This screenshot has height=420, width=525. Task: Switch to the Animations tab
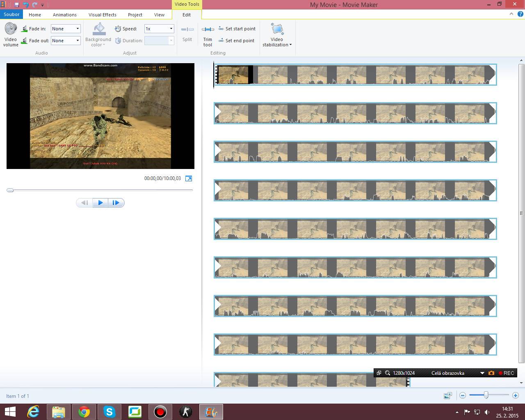[x=65, y=15]
